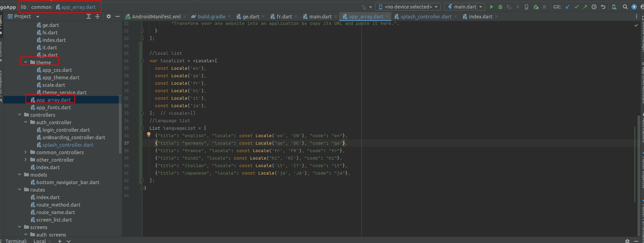Toggle code fold marker at line 35
This screenshot has width=644, height=243.
click(x=142, y=128)
